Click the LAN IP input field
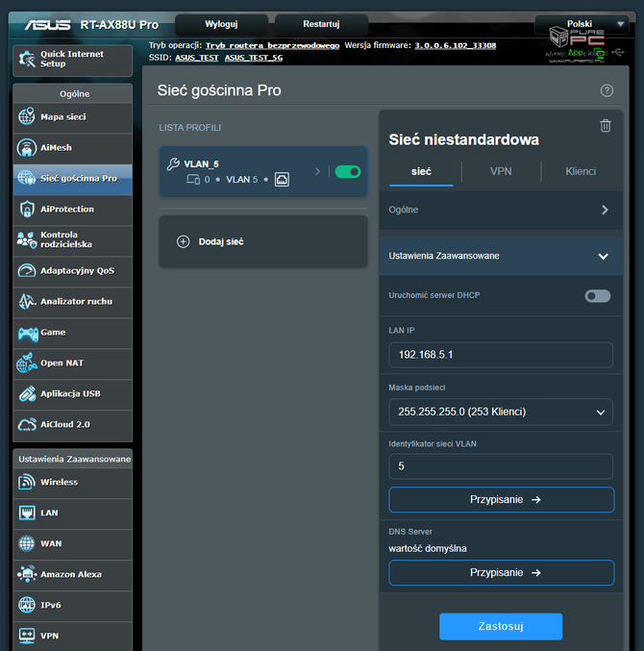The width and height of the screenshot is (644, 651). tap(500, 355)
